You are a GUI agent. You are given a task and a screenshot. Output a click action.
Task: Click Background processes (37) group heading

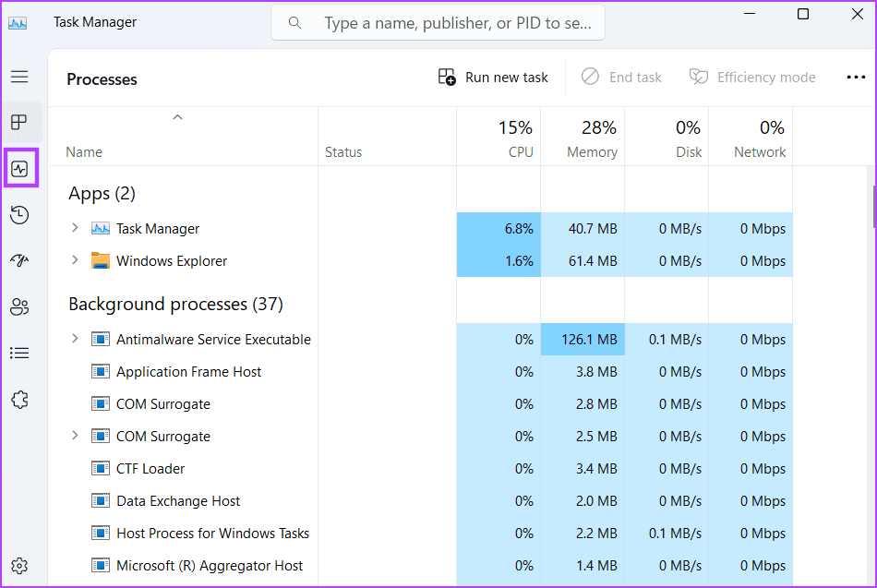tap(175, 305)
